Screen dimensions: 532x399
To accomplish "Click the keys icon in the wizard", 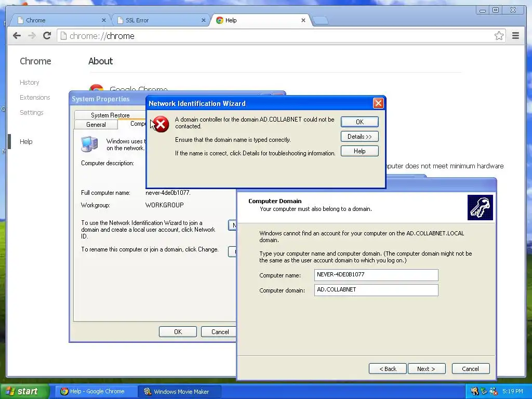I will (x=480, y=207).
